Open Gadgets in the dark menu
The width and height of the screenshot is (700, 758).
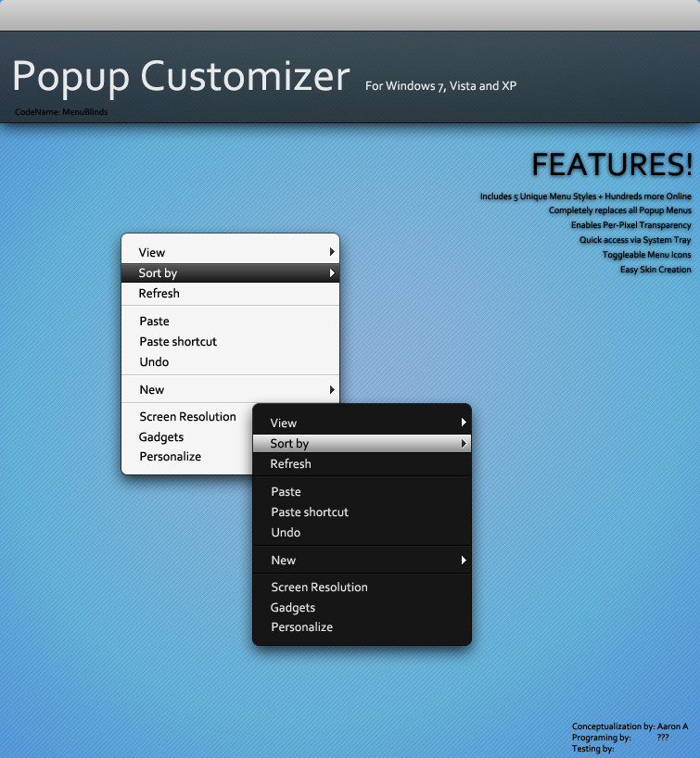tap(362, 608)
